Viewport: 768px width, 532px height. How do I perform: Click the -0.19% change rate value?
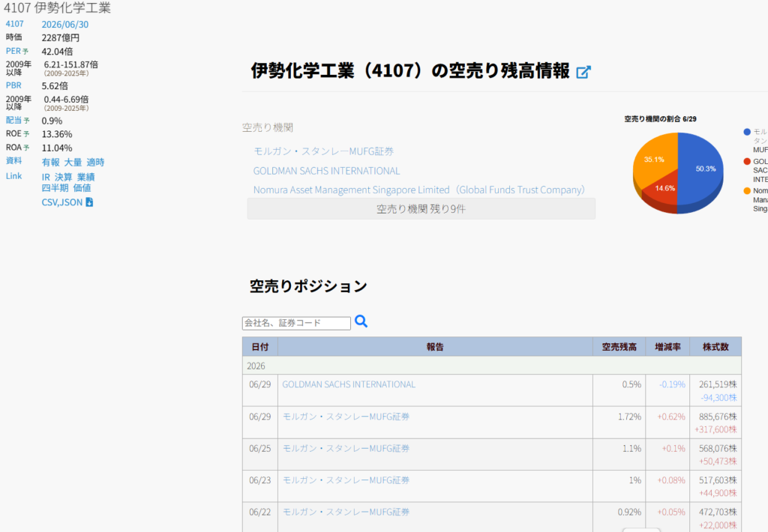pyautogui.click(x=672, y=384)
